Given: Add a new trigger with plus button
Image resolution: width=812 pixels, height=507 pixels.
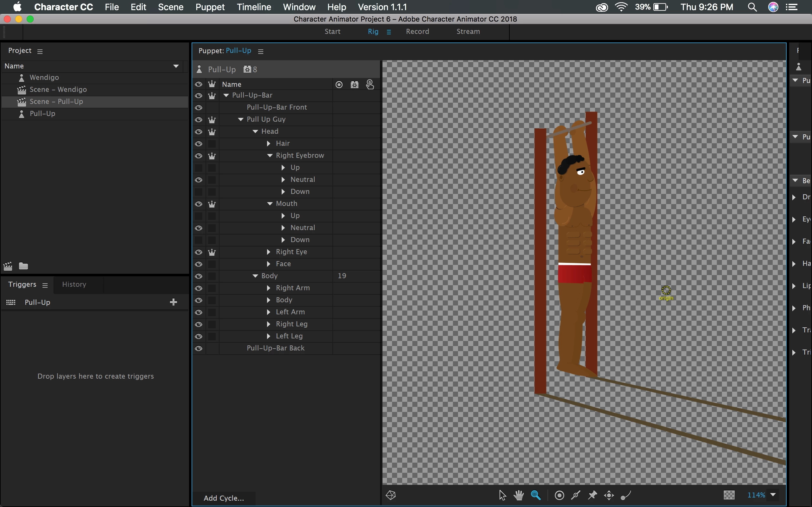Looking at the screenshot, I should point(174,302).
